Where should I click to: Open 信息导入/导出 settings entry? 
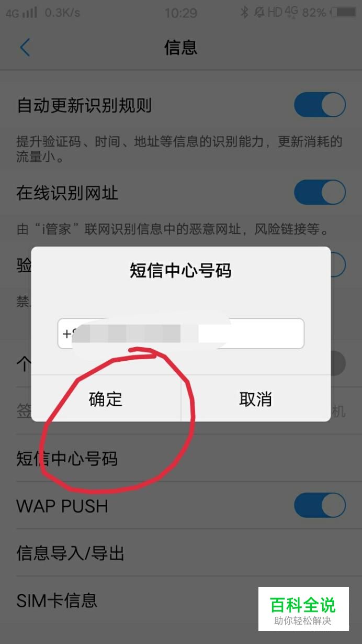coord(180,553)
